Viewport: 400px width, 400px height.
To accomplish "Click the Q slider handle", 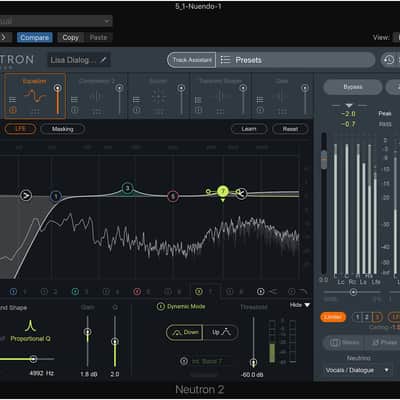I will pos(115,342).
